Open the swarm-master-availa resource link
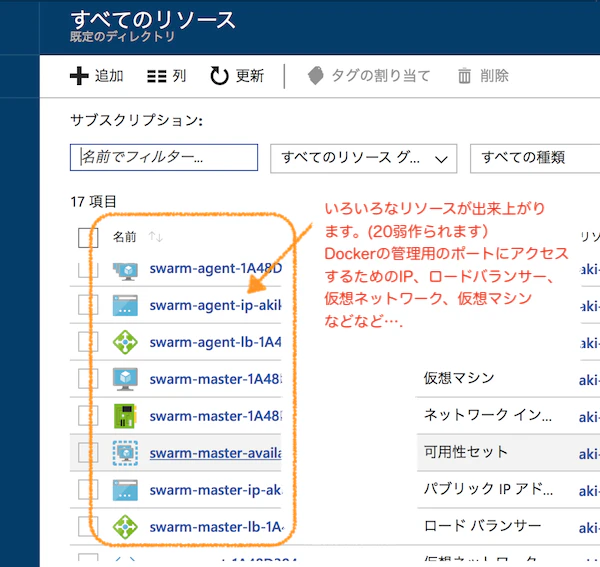Screen dimensions: 600x567 tap(215, 453)
